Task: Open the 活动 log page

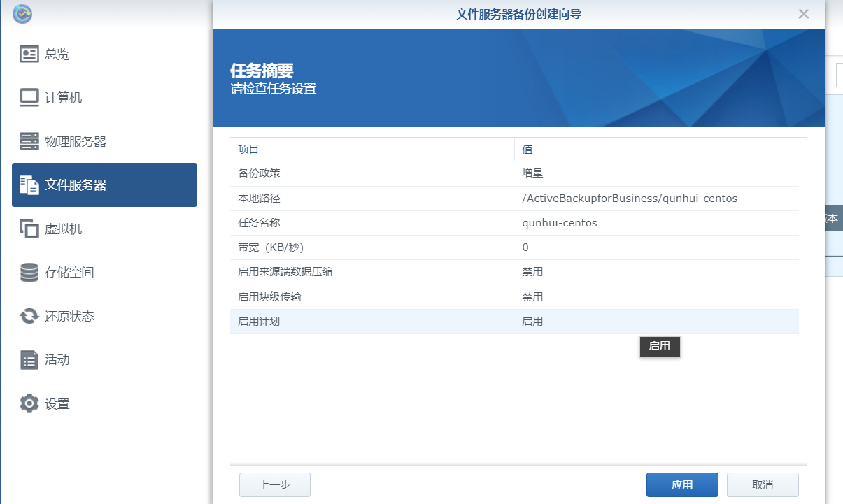Action: coord(104,360)
